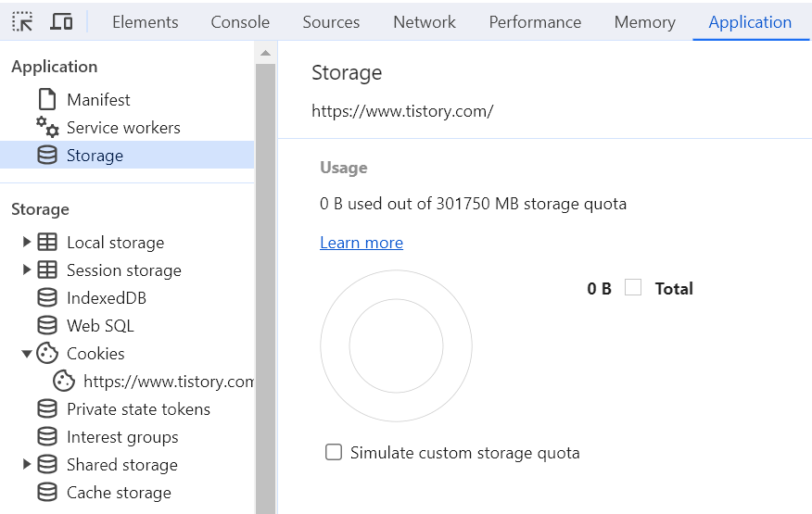Switch to the Network tab
The image size is (812, 514).
[x=425, y=22]
